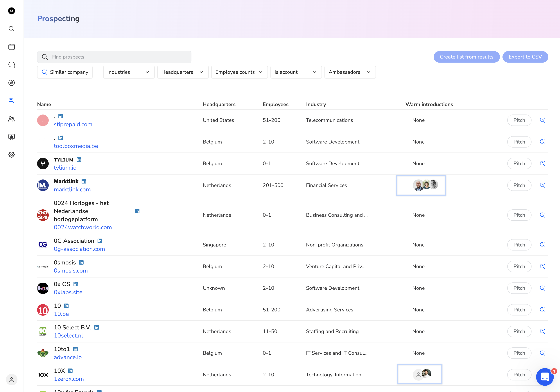The width and height of the screenshot is (560, 392).
Task: Open the compass explore icon in sidebar
Action: pos(11,83)
